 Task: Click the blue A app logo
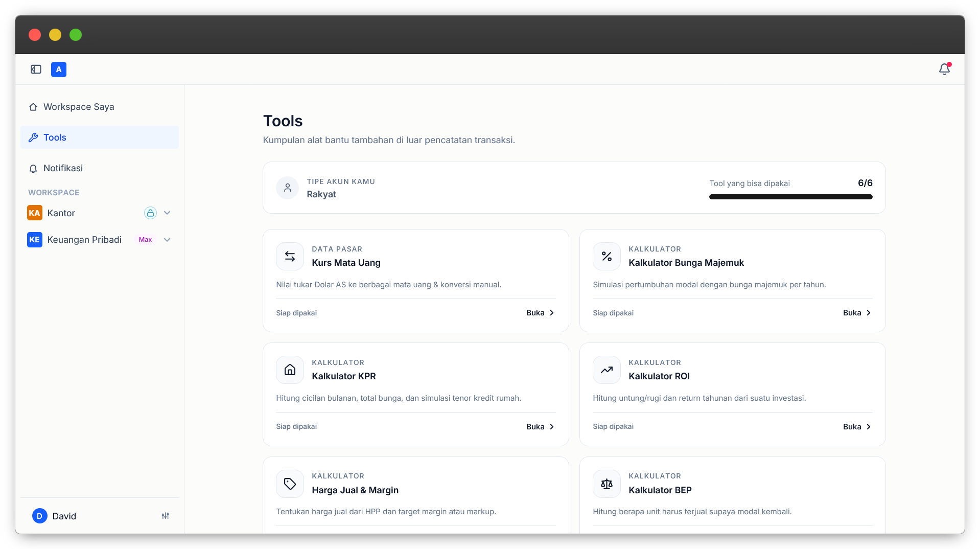click(x=59, y=70)
